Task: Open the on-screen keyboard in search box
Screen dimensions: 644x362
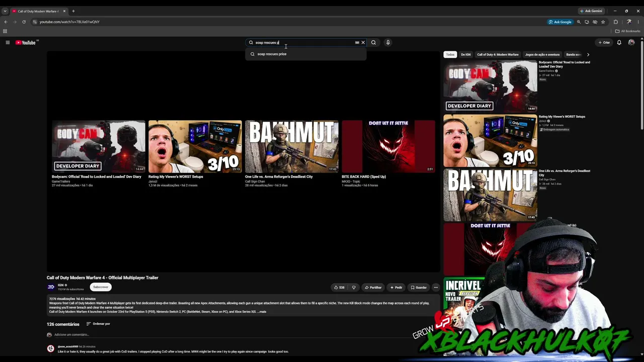Action: [x=357, y=43]
